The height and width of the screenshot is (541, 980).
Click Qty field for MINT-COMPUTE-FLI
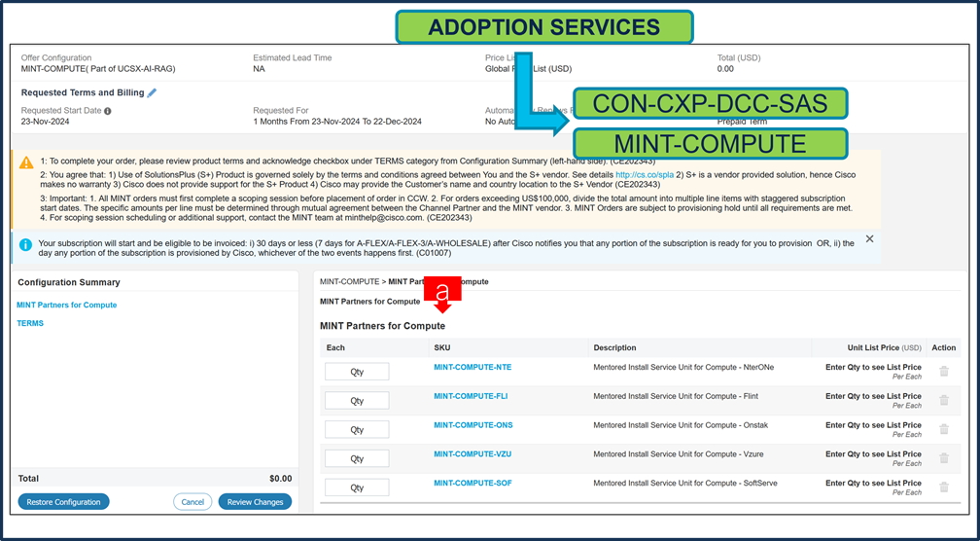tap(357, 400)
